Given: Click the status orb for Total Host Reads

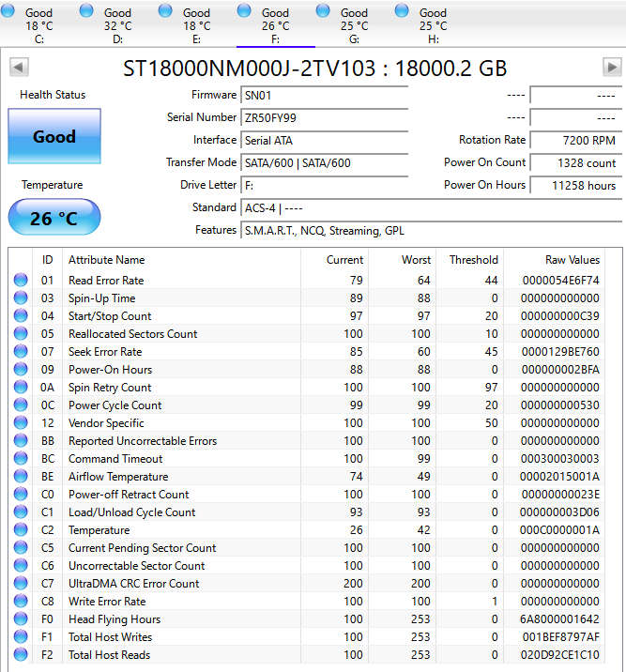Looking at the screenshot, I should pos(21,654).
